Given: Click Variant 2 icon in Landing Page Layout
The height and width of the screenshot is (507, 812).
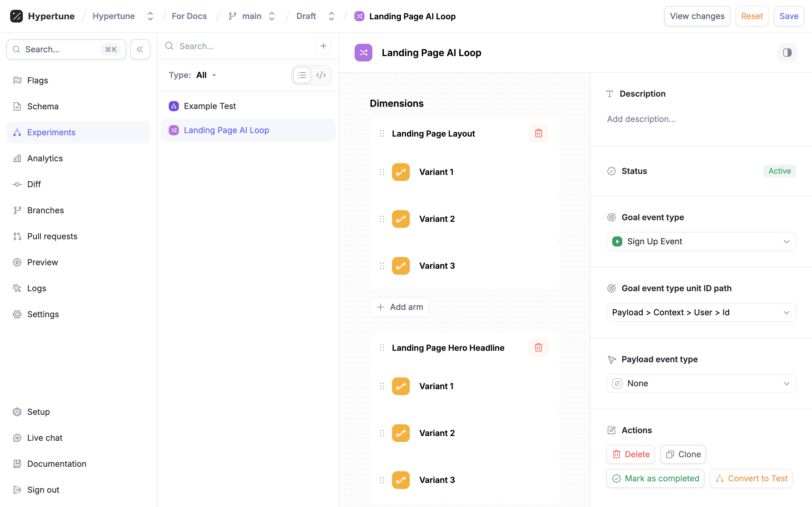Looking at the screenshot, I should [401, 219].
